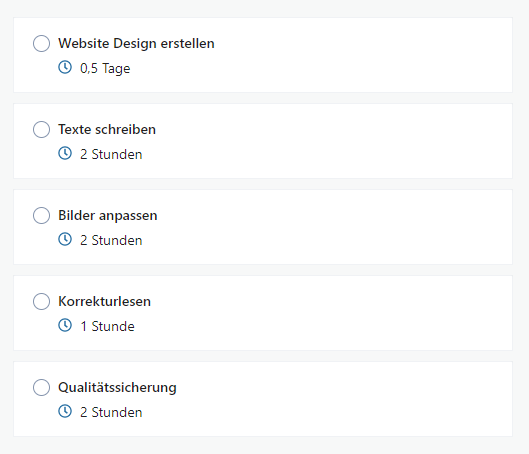Image resolution: width=529 pixels, height=454 pixels.
Task: Check off the Texte schreiben task circle
Action: [x=41, y=130]
